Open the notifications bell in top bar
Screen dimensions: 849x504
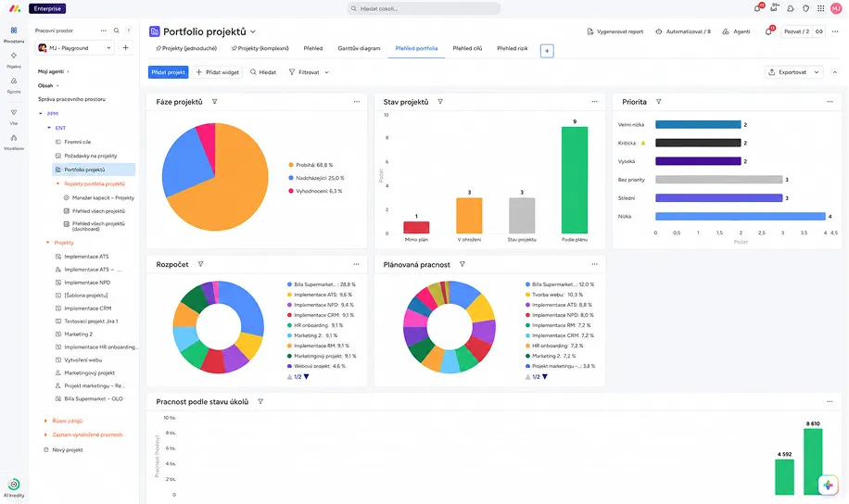[x=757, y=8]
